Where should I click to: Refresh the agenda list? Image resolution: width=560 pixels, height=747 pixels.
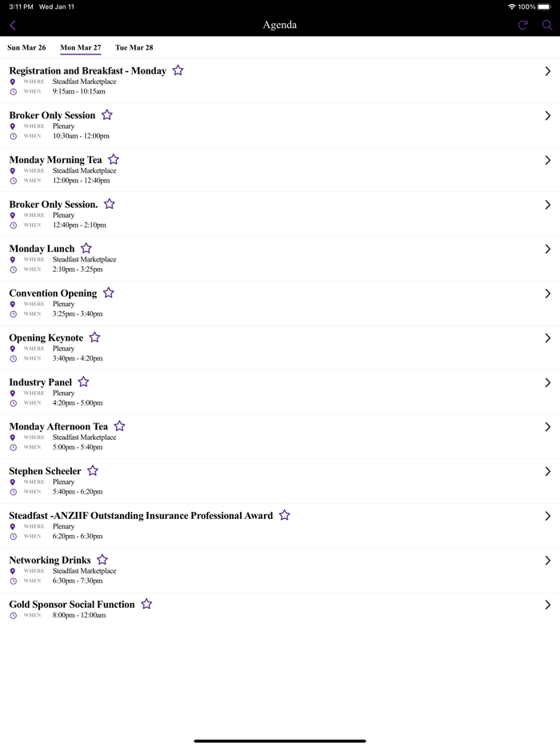[523, 25]
